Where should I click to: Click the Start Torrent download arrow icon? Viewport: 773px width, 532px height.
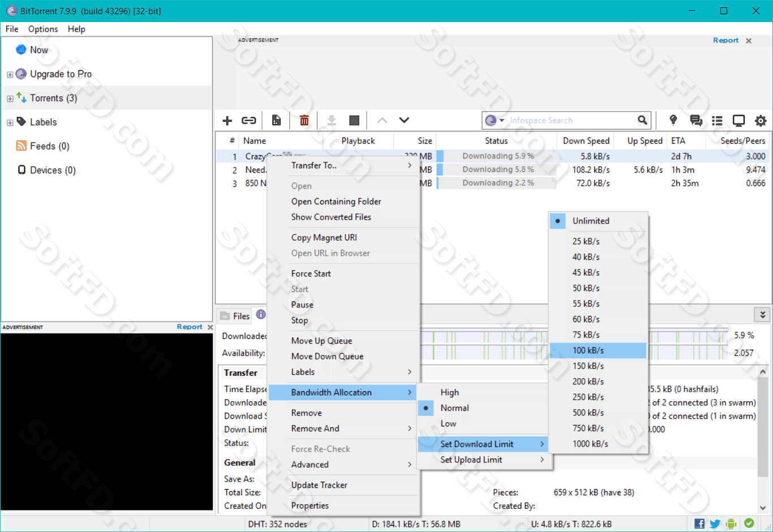pos(332,121)
